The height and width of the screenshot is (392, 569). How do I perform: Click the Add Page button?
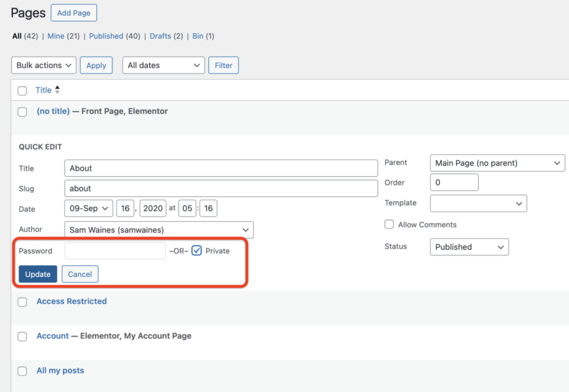coord(74,13)
